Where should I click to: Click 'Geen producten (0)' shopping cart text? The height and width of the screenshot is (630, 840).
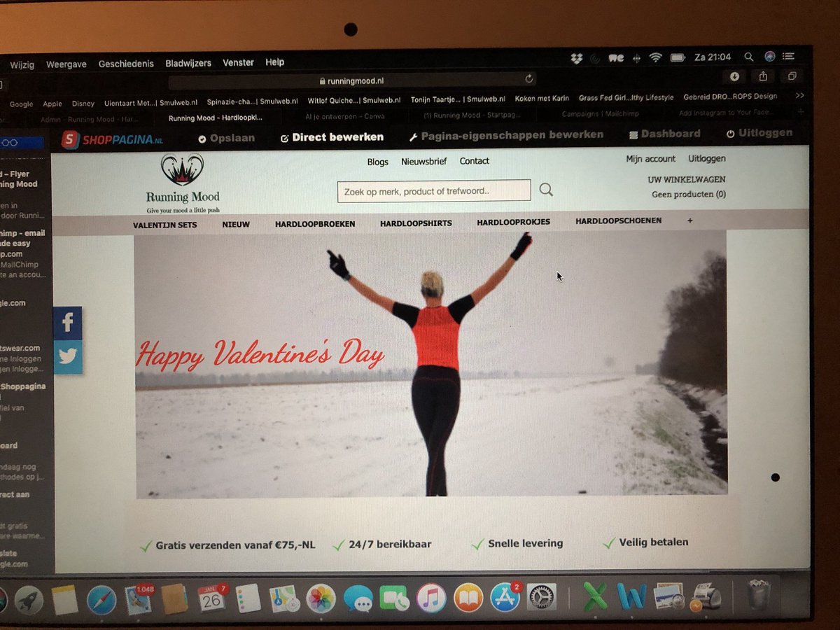[689, 195]
